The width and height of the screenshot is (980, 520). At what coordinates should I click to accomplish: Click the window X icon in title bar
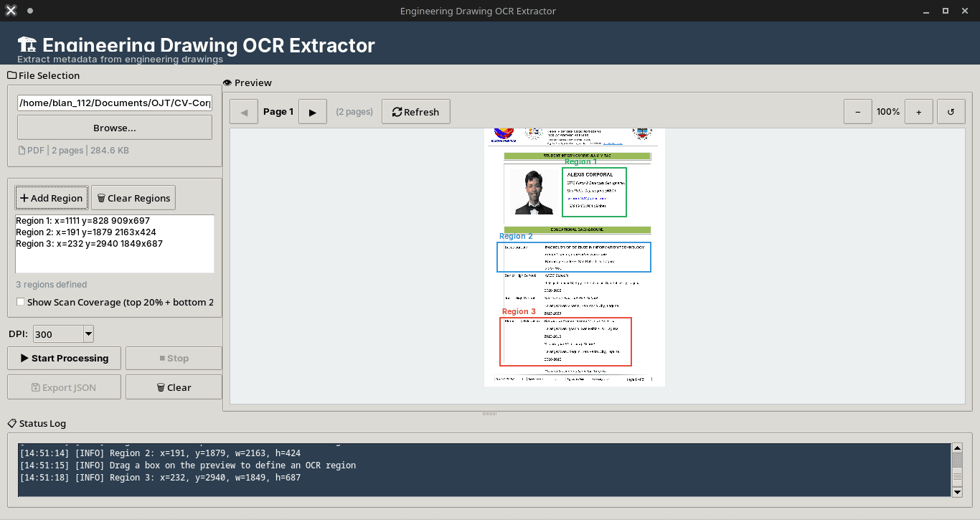(11, 11)
